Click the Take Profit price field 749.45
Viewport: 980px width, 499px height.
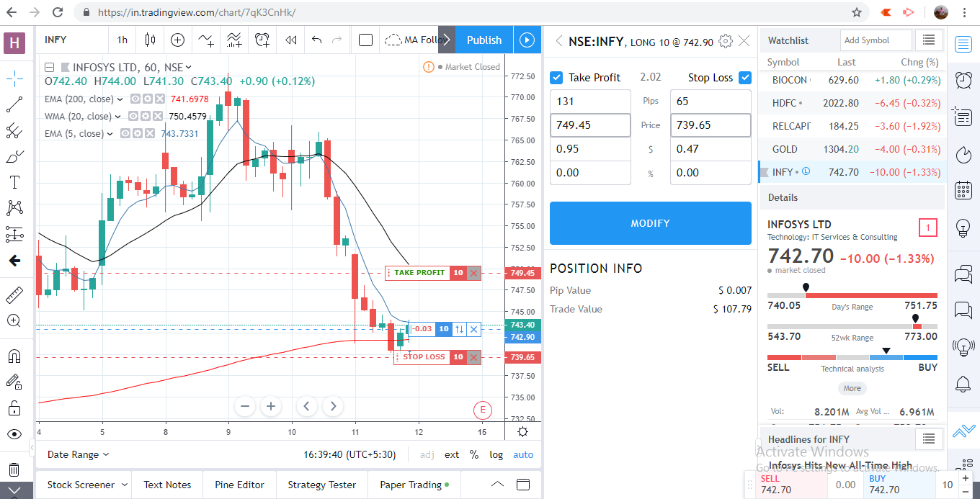(x=590, y=125)
